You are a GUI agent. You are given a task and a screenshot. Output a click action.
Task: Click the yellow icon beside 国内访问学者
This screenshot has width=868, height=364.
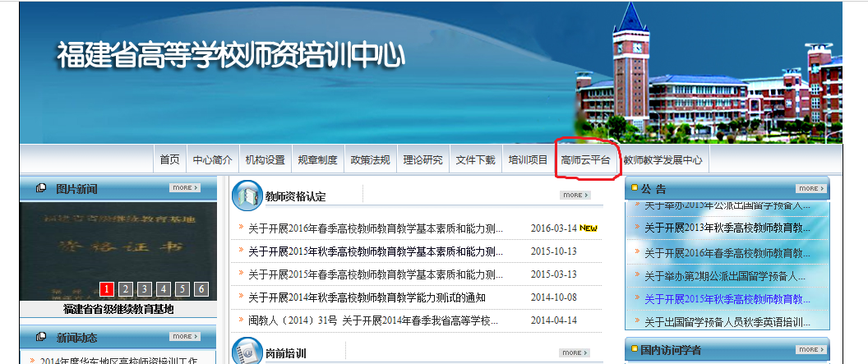point(635,350)
